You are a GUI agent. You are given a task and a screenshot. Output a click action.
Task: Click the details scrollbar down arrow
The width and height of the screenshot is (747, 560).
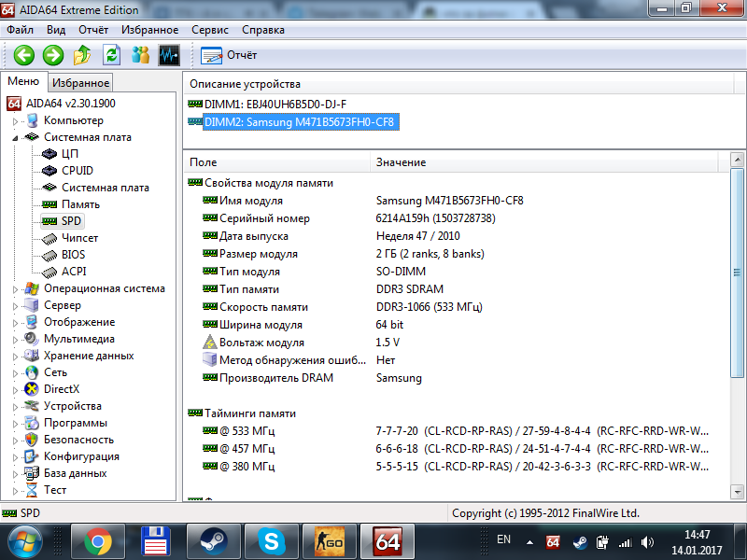(737, 492)
